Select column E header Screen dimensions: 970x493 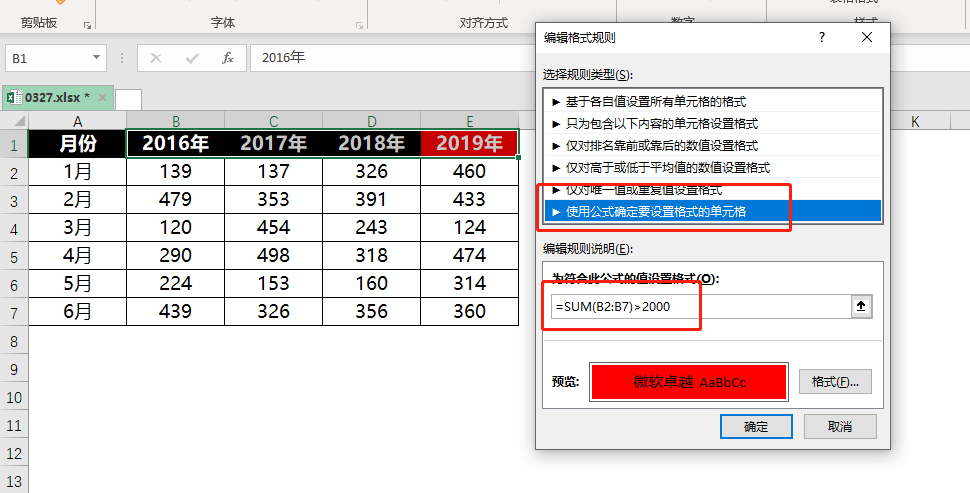pyautogui.click(x=470, y=121)
